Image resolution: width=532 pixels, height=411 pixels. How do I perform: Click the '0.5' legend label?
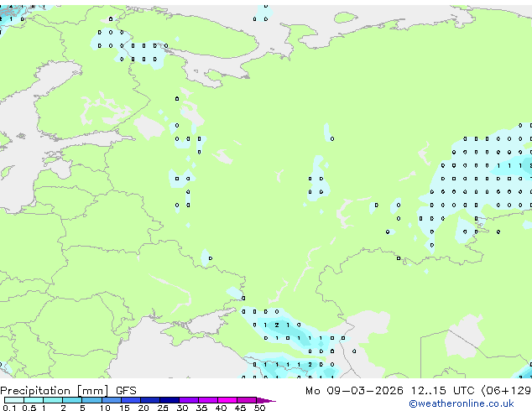coord(29,408)
